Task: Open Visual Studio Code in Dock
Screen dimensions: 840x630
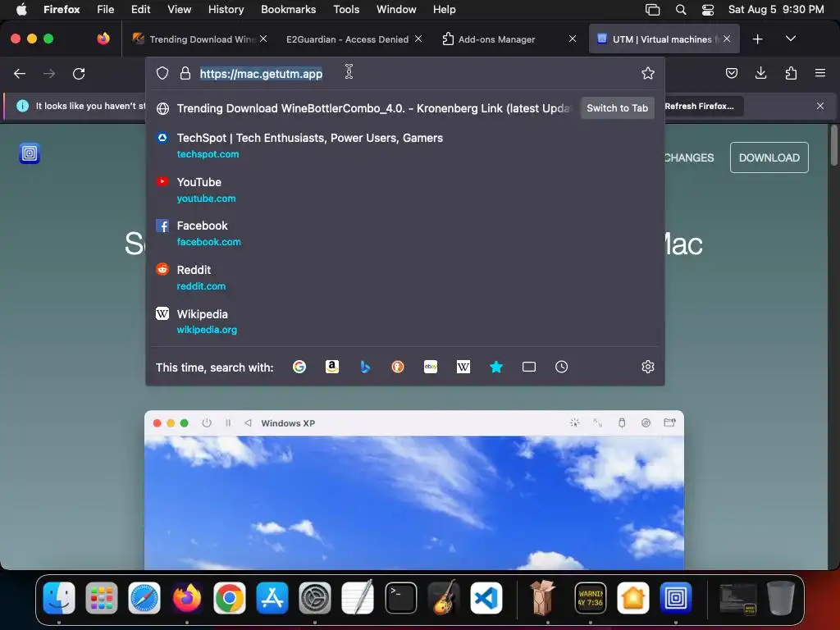Action: tap(486, 598)
